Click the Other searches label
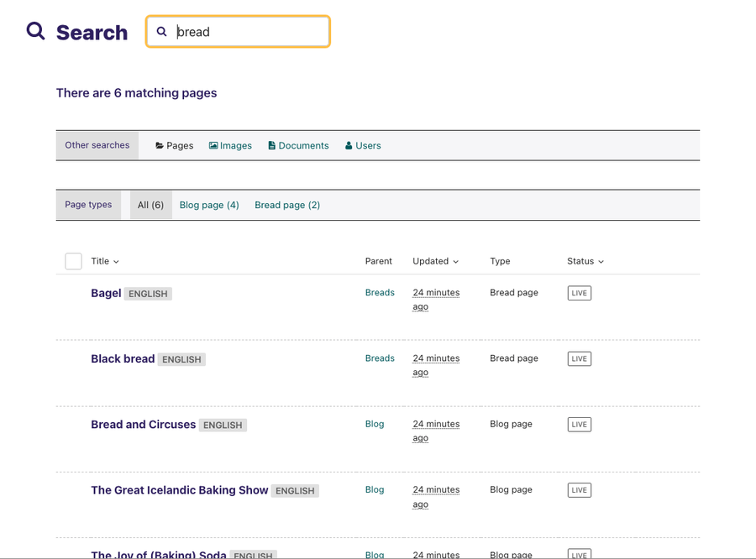Screen dimensions: 756x559 click(97, 145)
